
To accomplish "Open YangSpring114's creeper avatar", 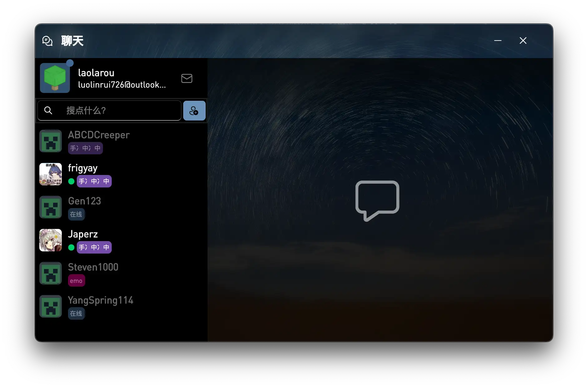I will [51, 306].
